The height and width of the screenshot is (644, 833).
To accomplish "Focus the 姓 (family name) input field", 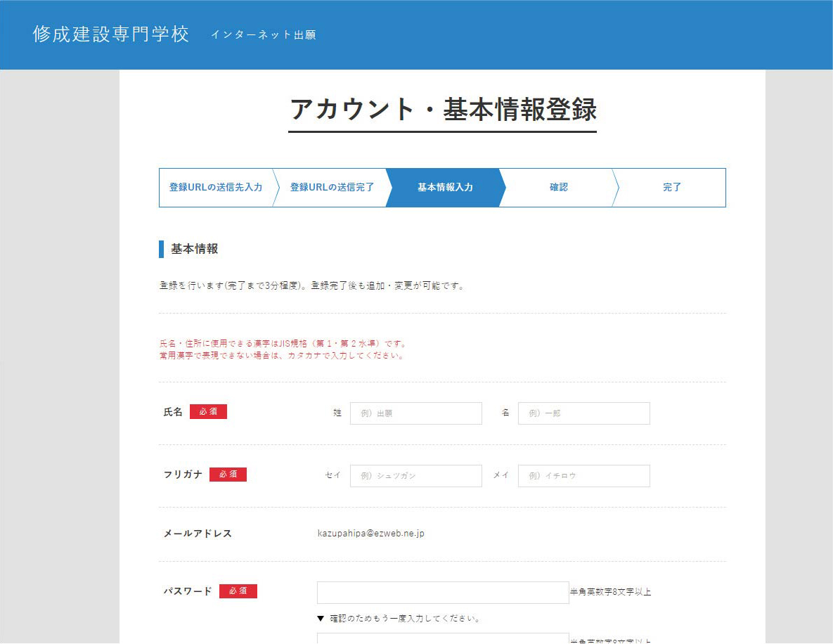I will coord(415,413).
